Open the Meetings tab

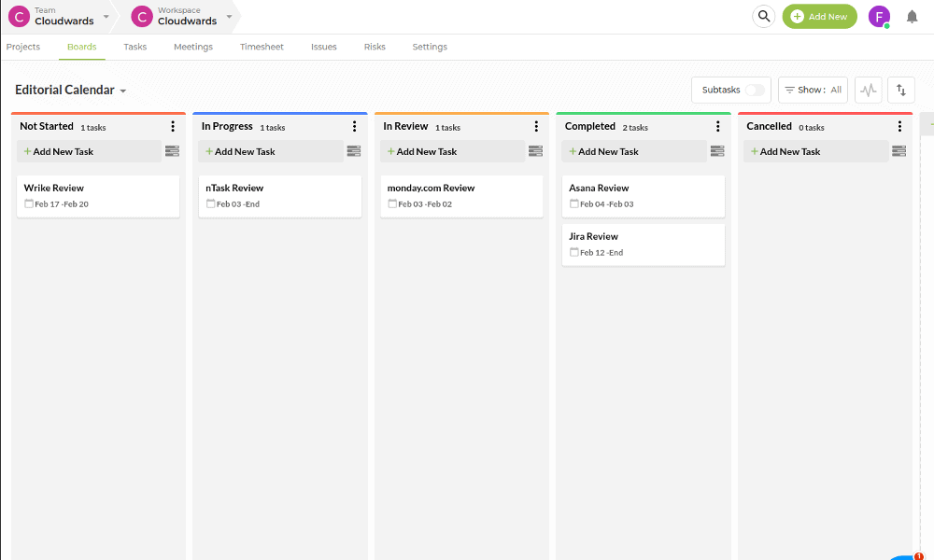coord(193,47)
